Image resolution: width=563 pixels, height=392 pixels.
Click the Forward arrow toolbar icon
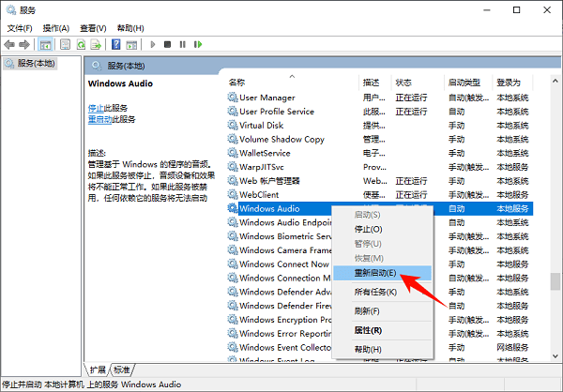(x=24, y=44)
